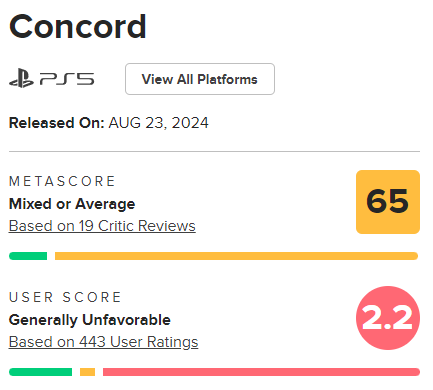The width and height of the screenshot is (433, 390).
Task: Open the 443 User Ratings link
Action: [x=103, y=342]
